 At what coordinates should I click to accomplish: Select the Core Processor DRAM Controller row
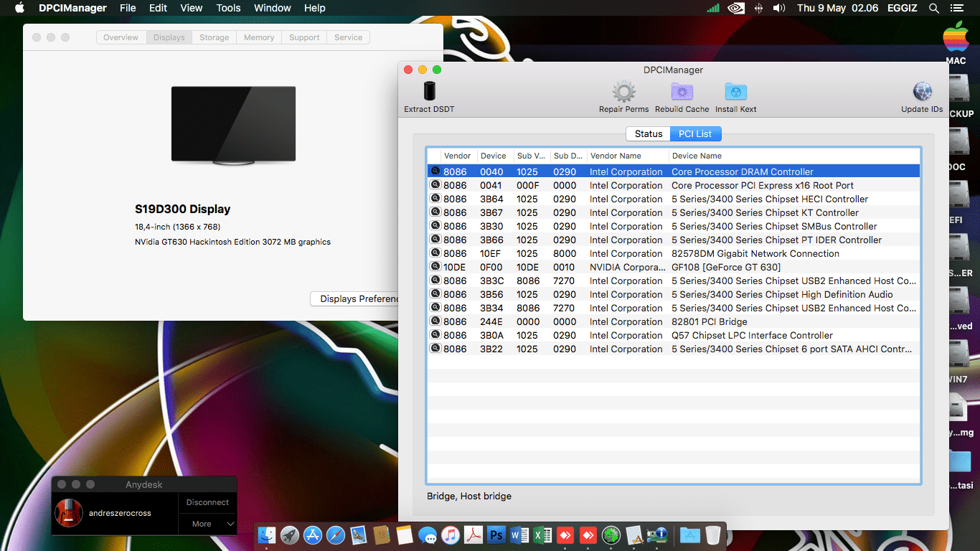click(x=674, y=171)
